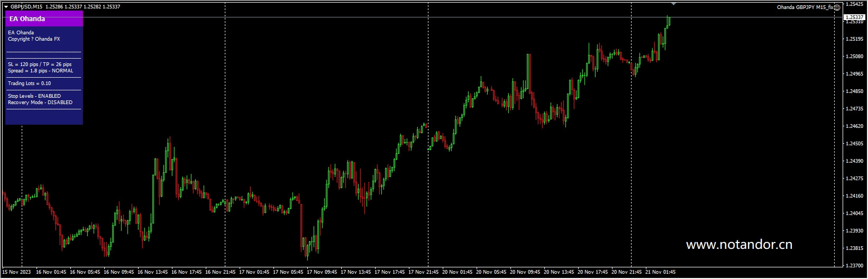Viewport: 868px width, 279px height.
Task: Click the 1.24850 price scale label
Action: [x=855, y=91]
